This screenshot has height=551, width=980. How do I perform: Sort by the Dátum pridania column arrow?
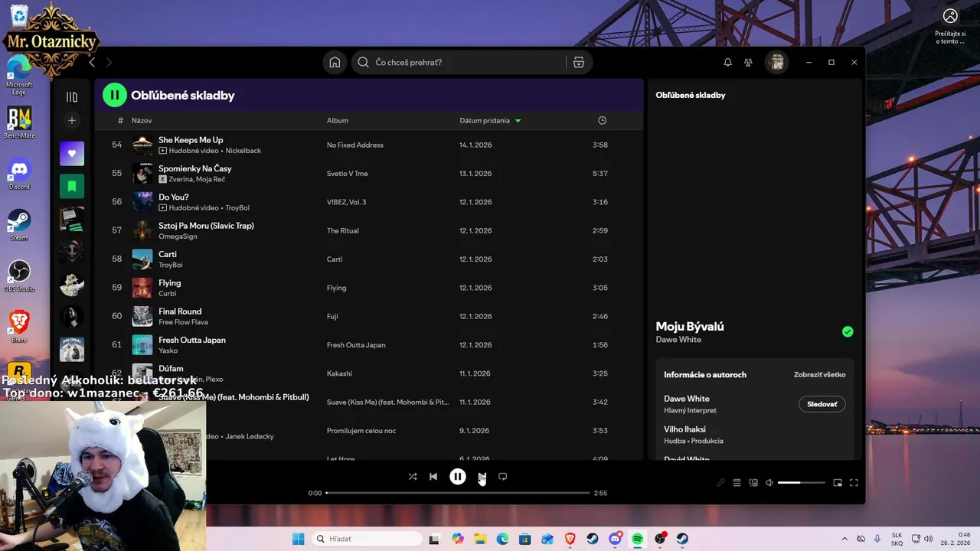coord(518,121)
